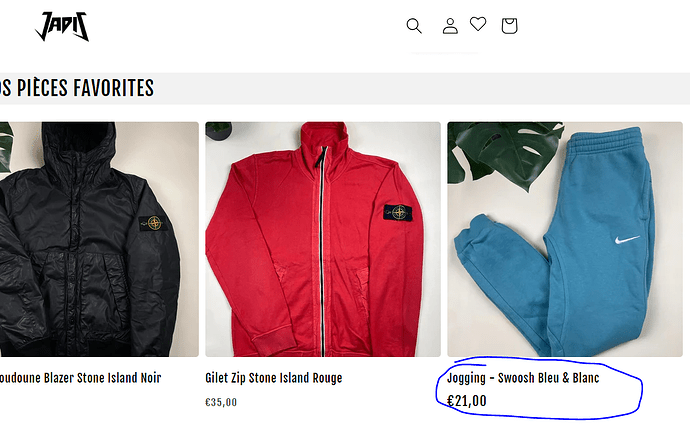Open the wishlist heart icon
690x446 pixels.
click(478, 25)
